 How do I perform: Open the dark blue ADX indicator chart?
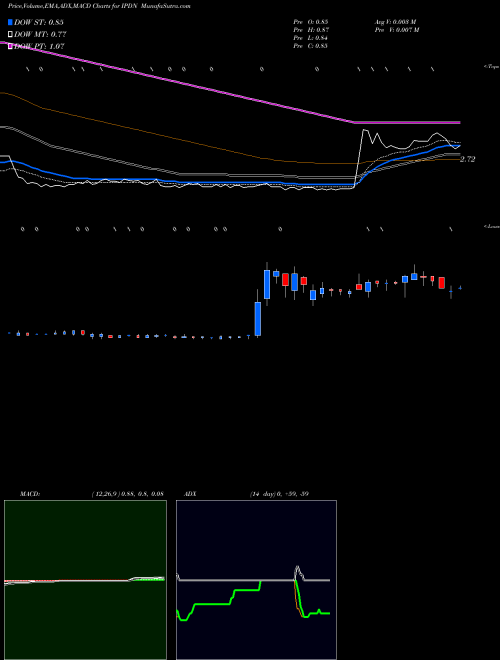point(256,580)
